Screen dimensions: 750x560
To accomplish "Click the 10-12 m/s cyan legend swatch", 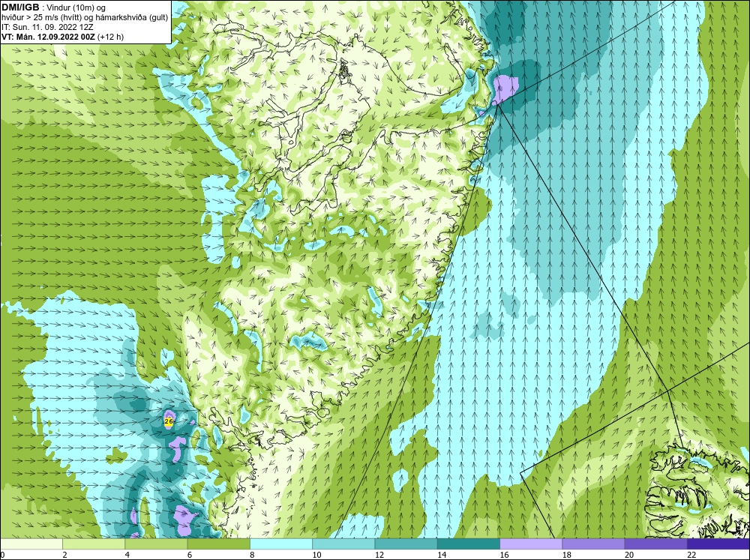I will click(343, 544).
